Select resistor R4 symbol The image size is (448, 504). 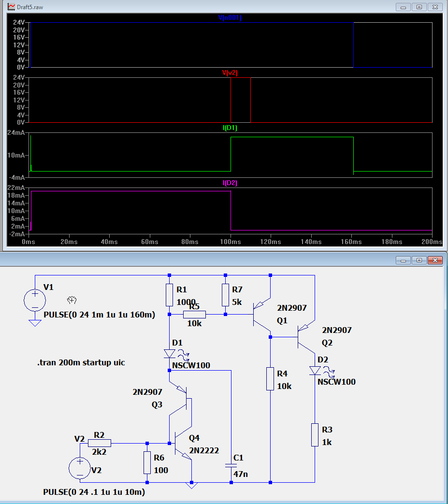270,379
